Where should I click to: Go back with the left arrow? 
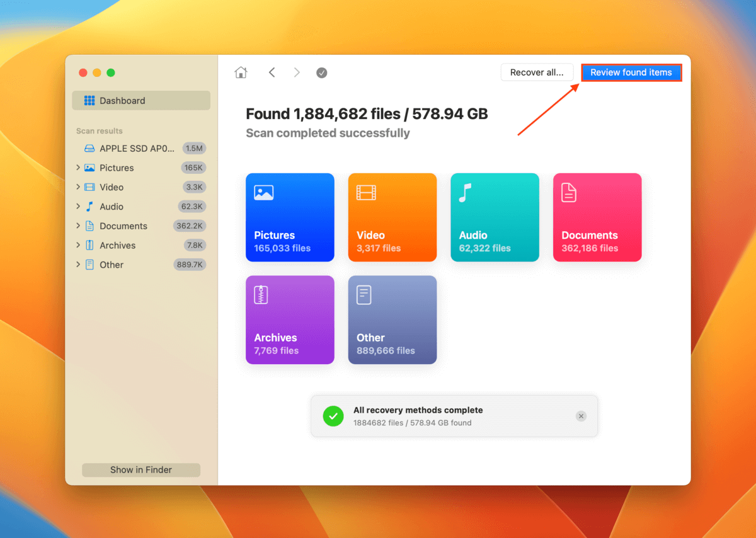click(272, 72)
